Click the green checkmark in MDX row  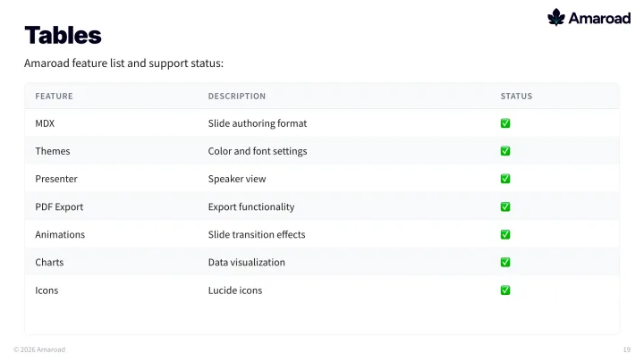click(x=505, y=123)
